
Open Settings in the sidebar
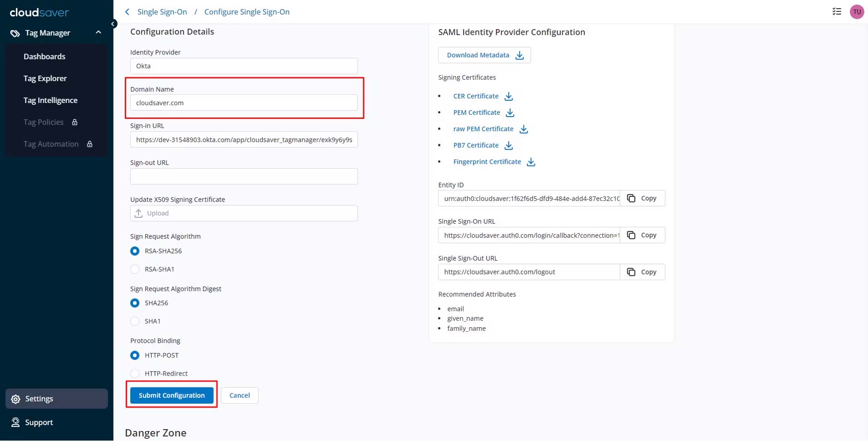pyautogui.click(x=39, y=399)
